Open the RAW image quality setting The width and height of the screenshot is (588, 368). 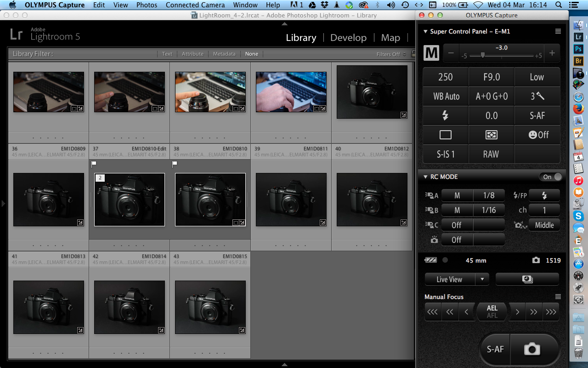tap(491, 154)
